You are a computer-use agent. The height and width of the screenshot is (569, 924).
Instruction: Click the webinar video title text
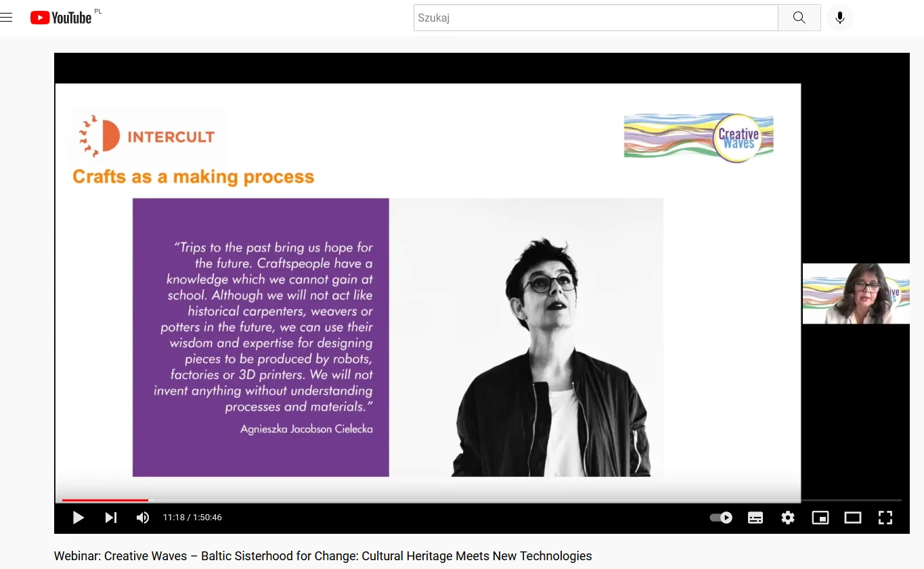point(323,556)
